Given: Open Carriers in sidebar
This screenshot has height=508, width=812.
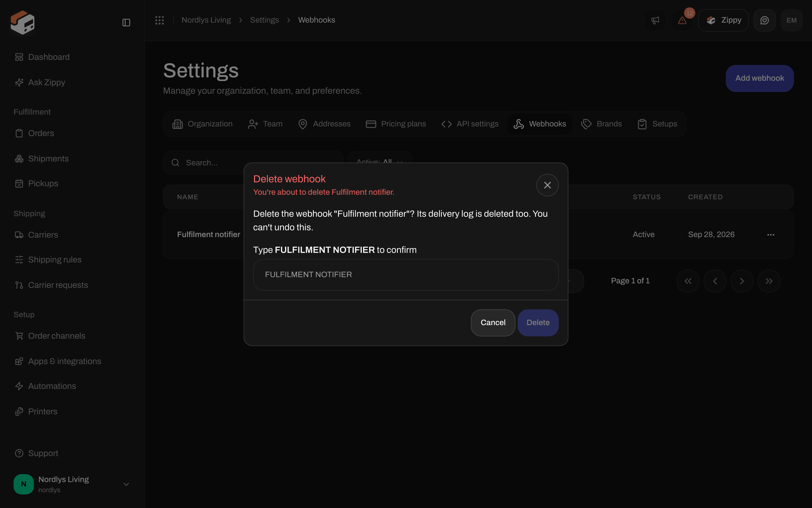Looking at the screenshot, I should click(x=36, y=235).
